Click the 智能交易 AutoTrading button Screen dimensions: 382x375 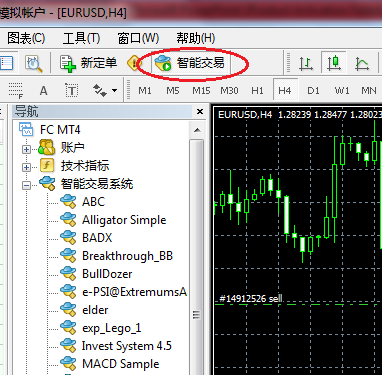[x=190, y=63]
